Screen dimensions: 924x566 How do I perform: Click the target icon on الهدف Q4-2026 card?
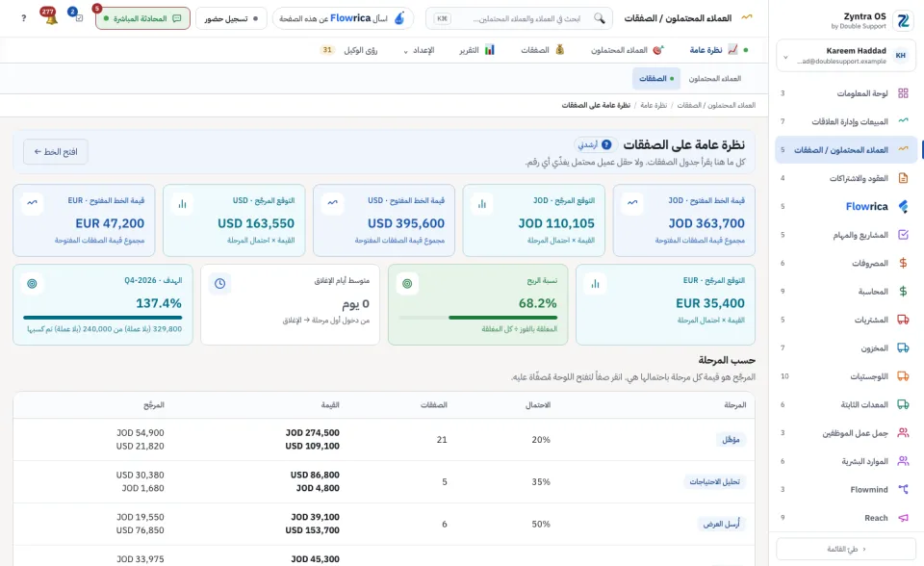(32, 284)
